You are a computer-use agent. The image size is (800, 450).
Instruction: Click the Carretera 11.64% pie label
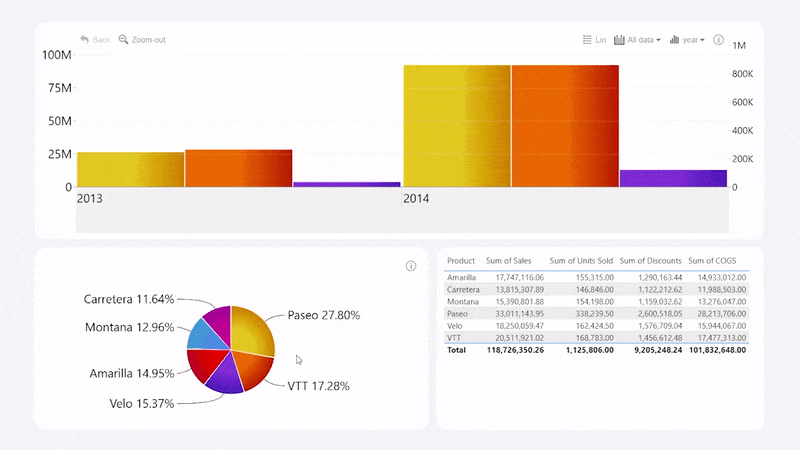129,299
